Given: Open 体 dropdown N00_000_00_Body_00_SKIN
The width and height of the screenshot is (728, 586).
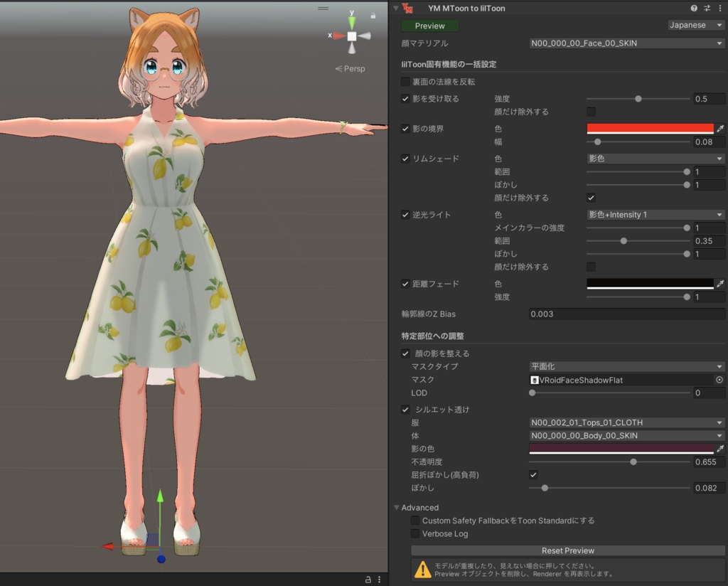Looking at the screenshot, I should [627, 435].
